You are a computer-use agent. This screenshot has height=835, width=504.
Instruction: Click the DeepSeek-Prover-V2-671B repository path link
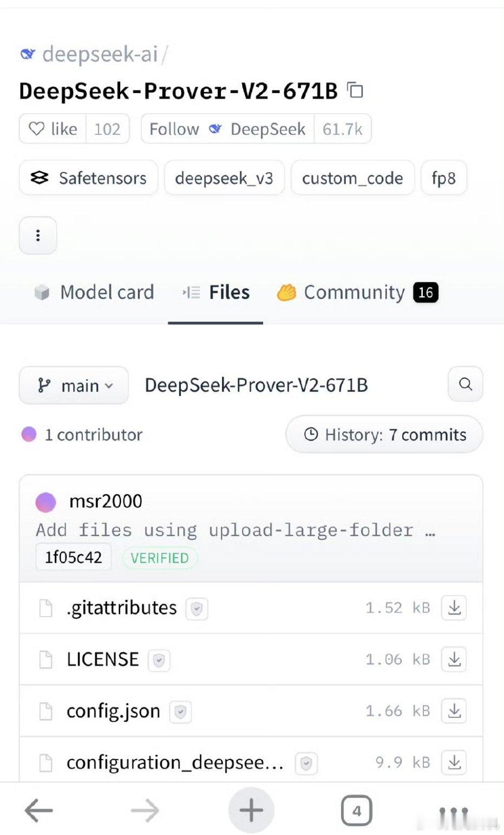point(256,385)
